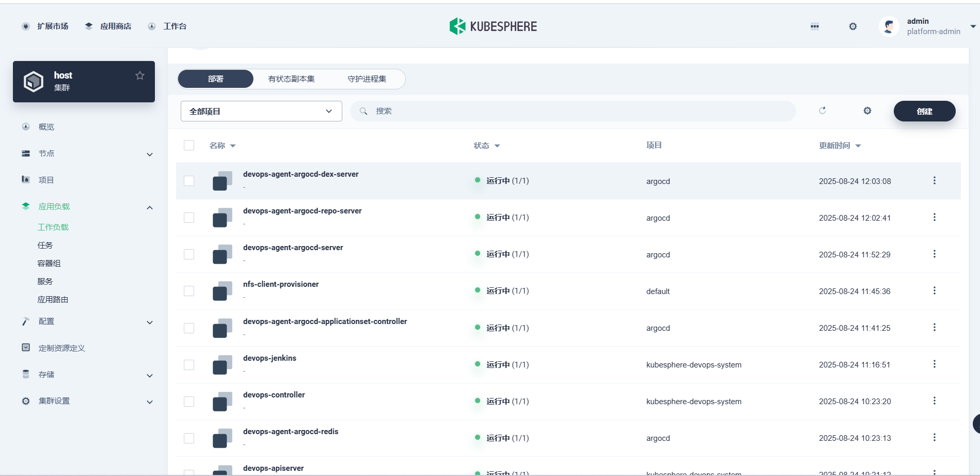980x476 pixels.
Task: Refresh the deployment list
Action: point(823,111)
